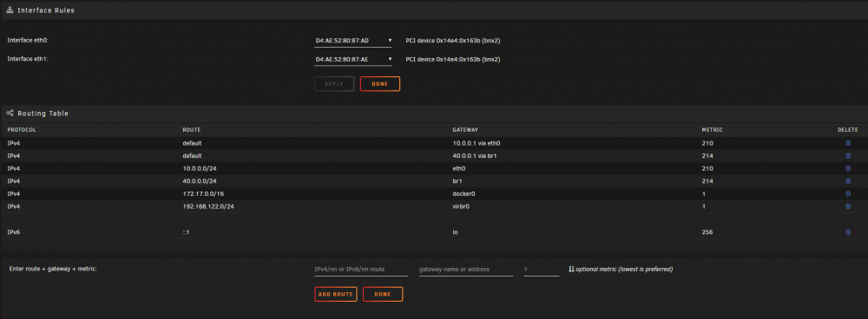Click the Enter route + gateway + metric label
This screenshot has width=868, height=319.
point(54,269)
